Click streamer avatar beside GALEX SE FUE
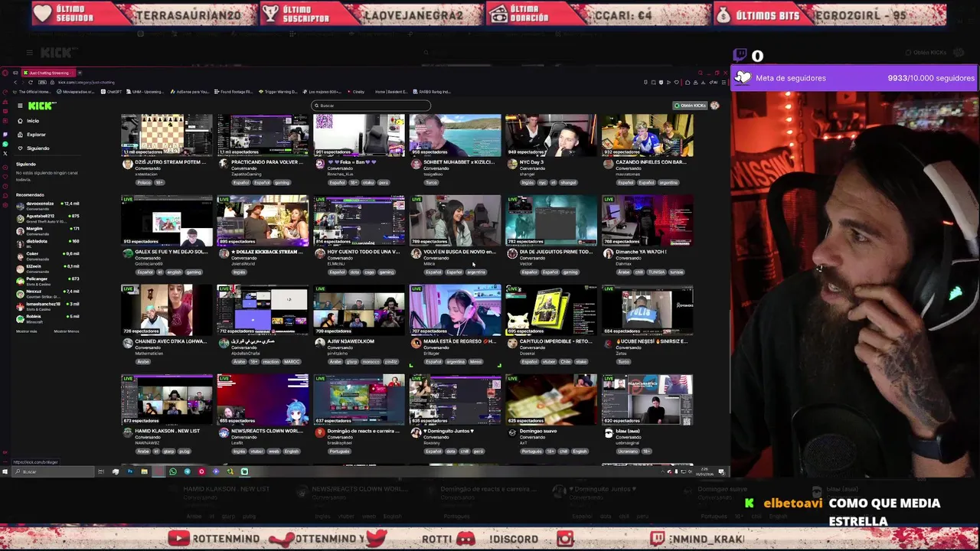The height and width of the screenshot is (551, 980). pyautogui.click(x=127, y=254)
